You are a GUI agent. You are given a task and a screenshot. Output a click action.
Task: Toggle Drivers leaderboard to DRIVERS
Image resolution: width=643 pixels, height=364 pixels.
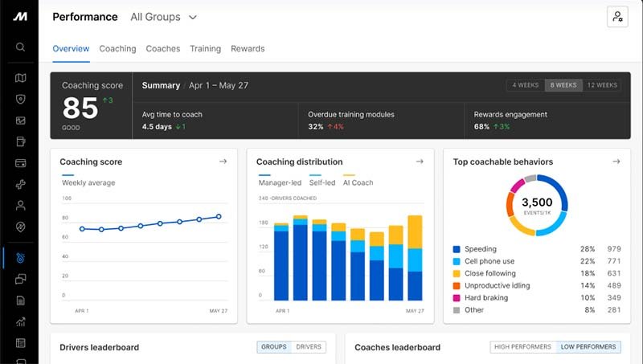(x=309, y=347)
